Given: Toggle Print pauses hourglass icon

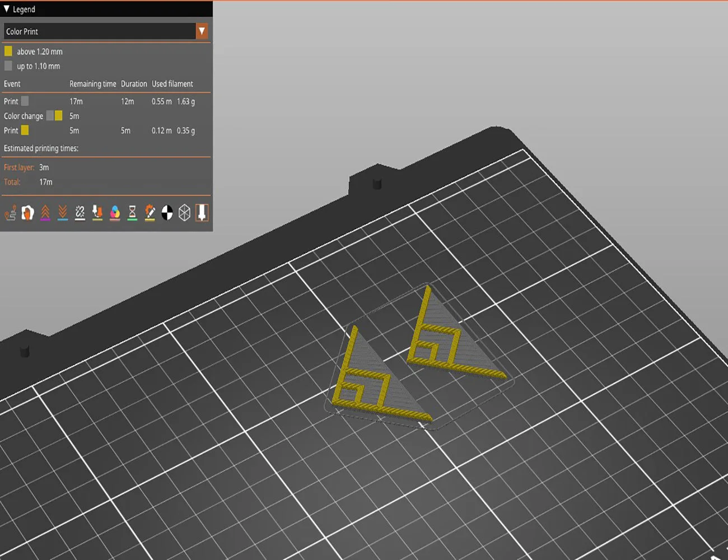Looking at the screenshot, I should pos(132,213).
